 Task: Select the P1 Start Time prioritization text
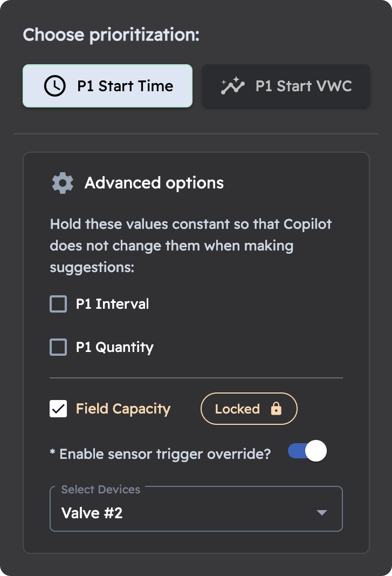(125, 86)
